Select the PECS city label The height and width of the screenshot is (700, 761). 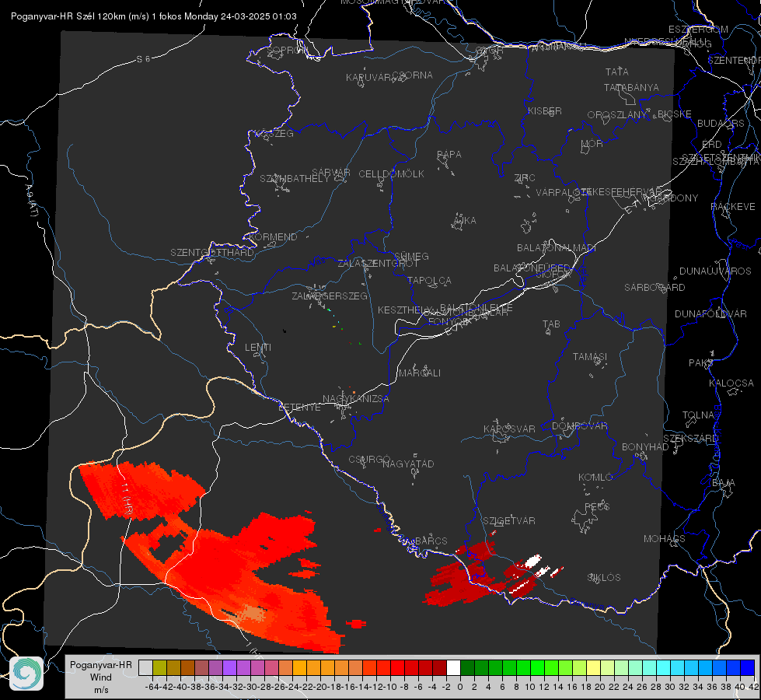tap(597, 506)
